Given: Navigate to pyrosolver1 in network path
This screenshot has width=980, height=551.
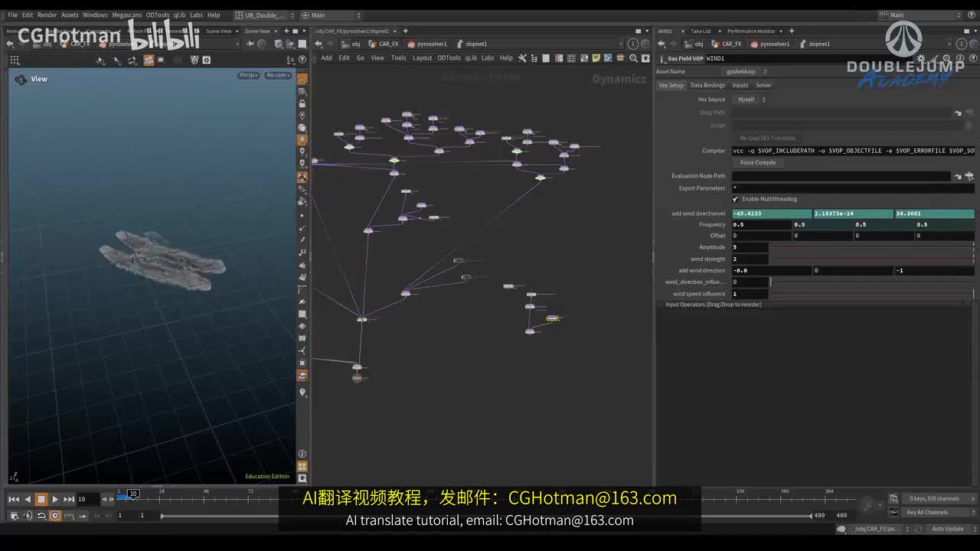Looking at the screenshot, I should click(x=427, y=44).
